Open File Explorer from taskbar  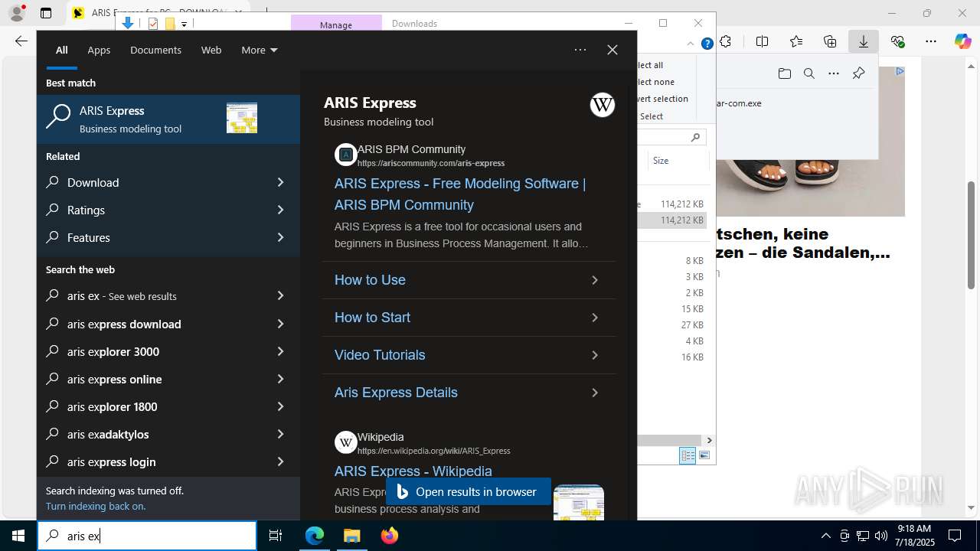[x=351, y=536]
